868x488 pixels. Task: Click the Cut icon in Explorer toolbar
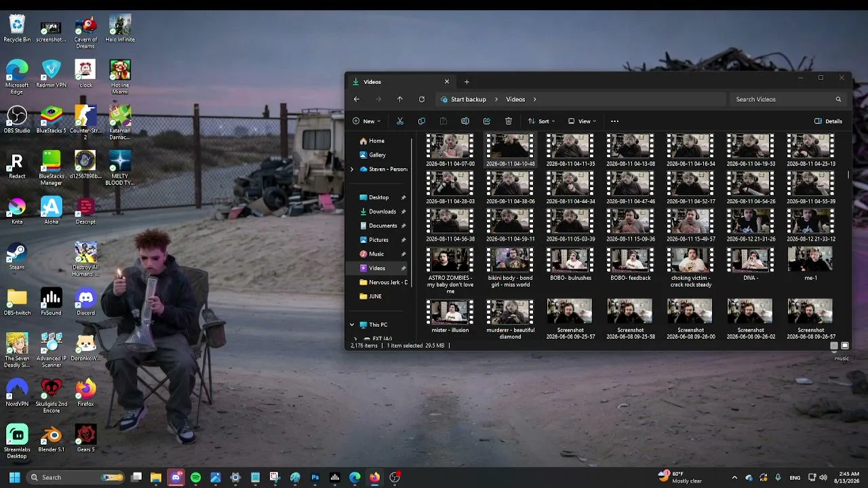(400, 121)
